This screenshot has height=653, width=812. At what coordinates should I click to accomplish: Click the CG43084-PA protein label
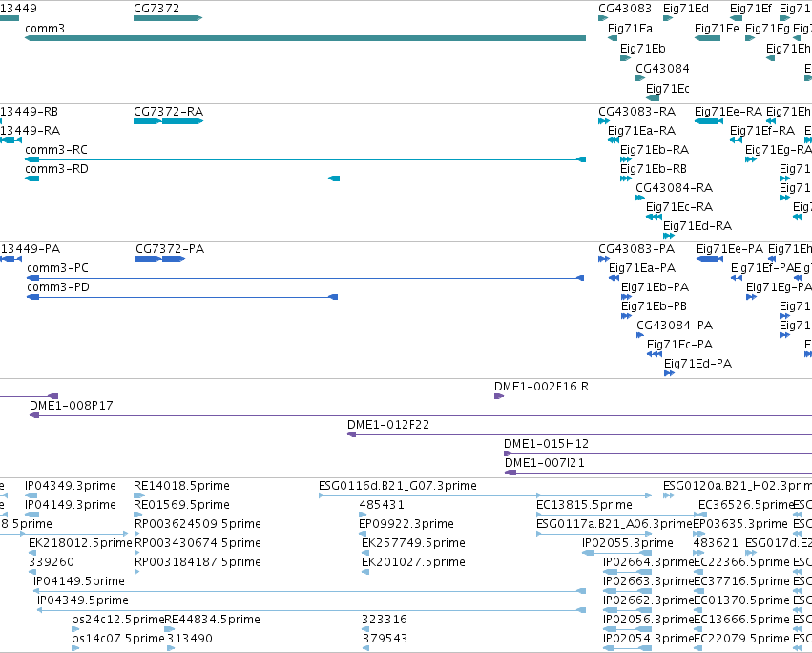point(675,326)
